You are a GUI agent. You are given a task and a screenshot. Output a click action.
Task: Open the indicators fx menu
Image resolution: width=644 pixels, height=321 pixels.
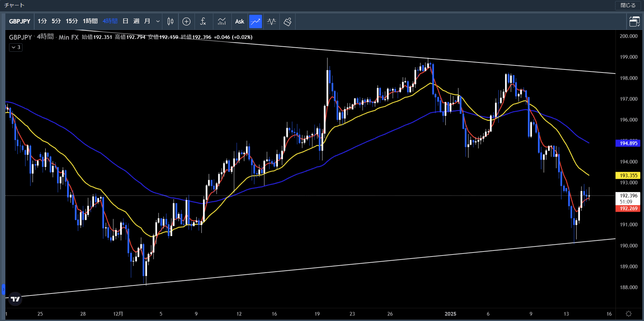(203, 21)
